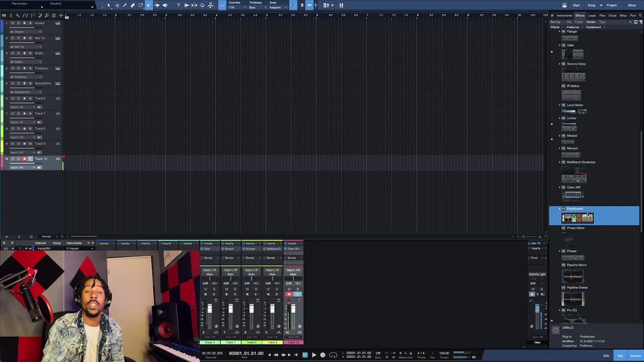Toggle Metronome click in transport
This screenshot has height=362, width=644.
click(411, 353)
